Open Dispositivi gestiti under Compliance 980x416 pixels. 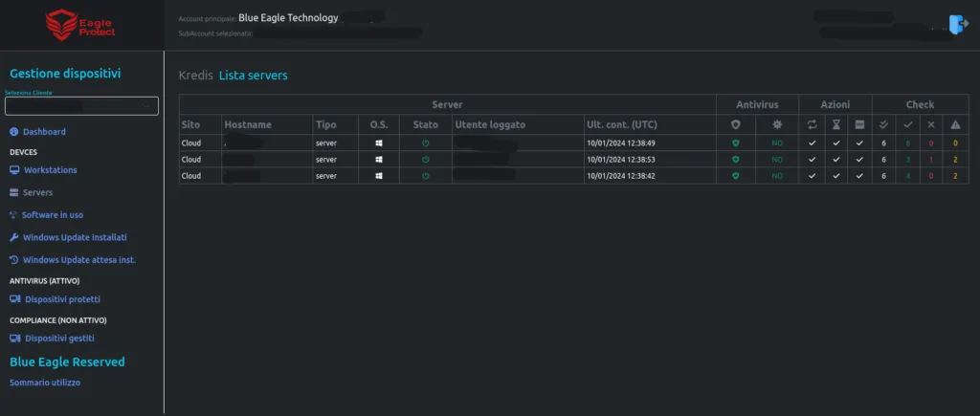click(60, 338)
